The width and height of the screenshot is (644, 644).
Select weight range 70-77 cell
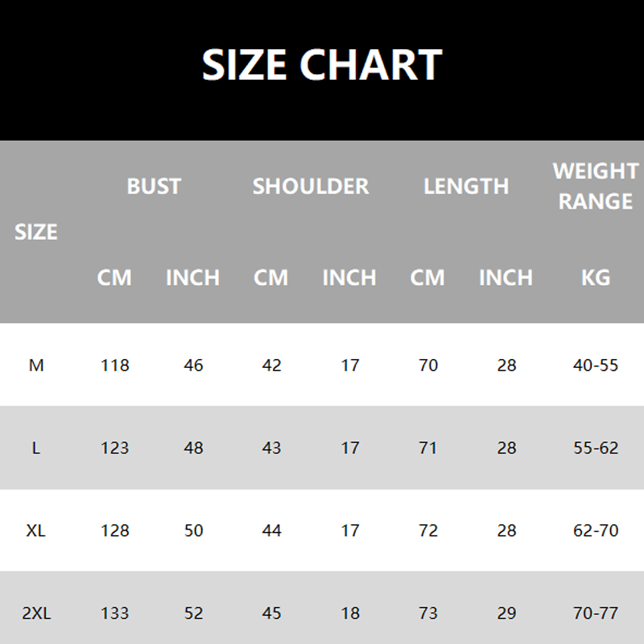click(596, 613)
